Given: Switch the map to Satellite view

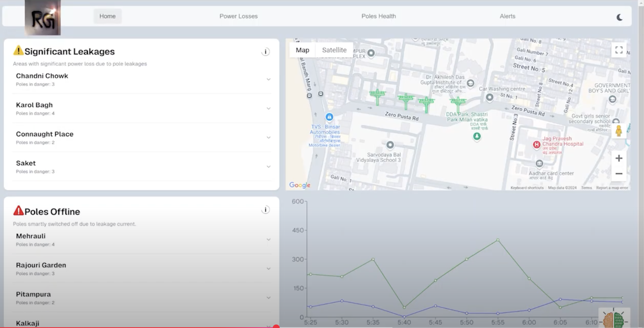Looking at the screenshot, I should (x=334, y=50).
